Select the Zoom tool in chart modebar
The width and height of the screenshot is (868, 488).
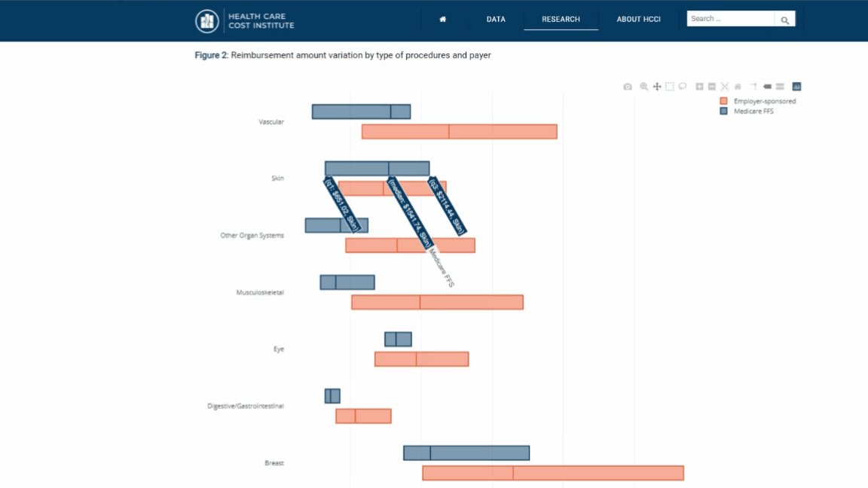(x=643, y=87)
